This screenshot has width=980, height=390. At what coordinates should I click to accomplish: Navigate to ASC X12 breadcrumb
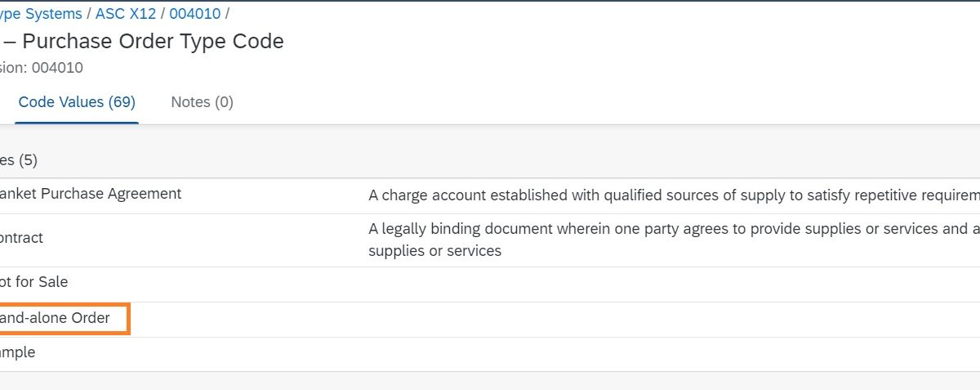(127, 14)
